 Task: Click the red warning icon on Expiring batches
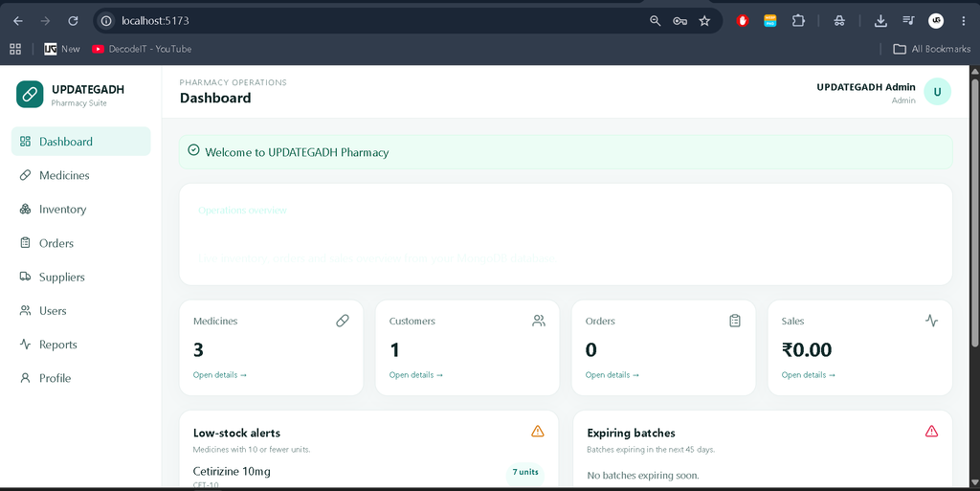[931, 431]
